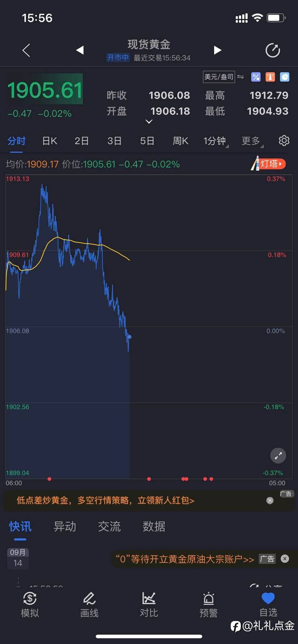Open the 灯塔 lighthouse button
Screen dimensions: 298x644
(x=268, y=164)
